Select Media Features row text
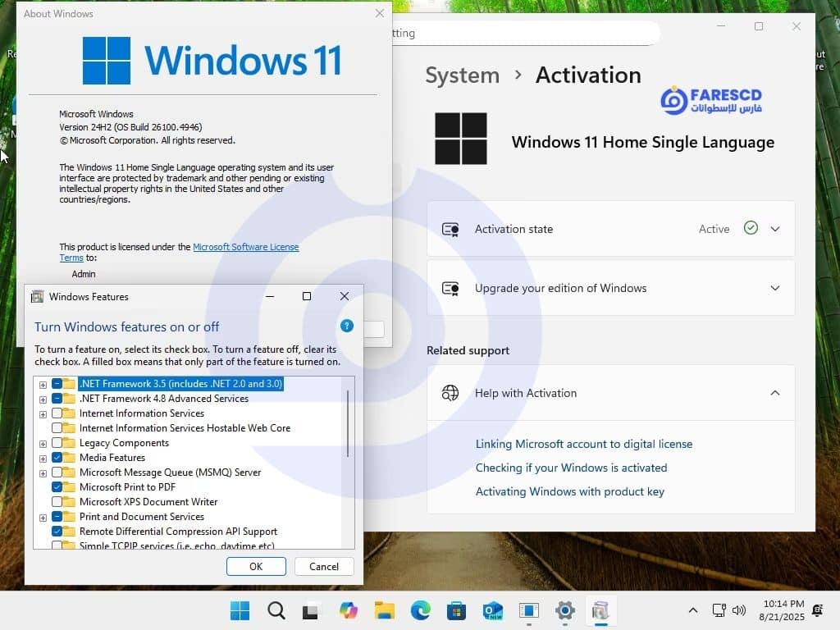This screenshot has width=840, height=630. pyautogui.click(x=112, y=458)
